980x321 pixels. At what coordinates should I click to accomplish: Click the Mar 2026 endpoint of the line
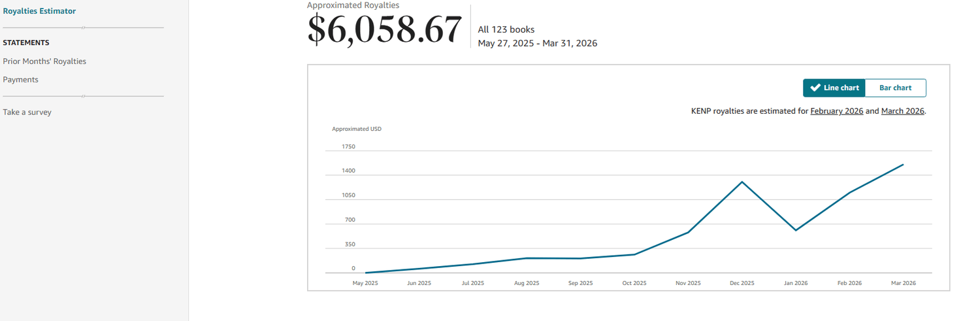(x=903, y=165)
